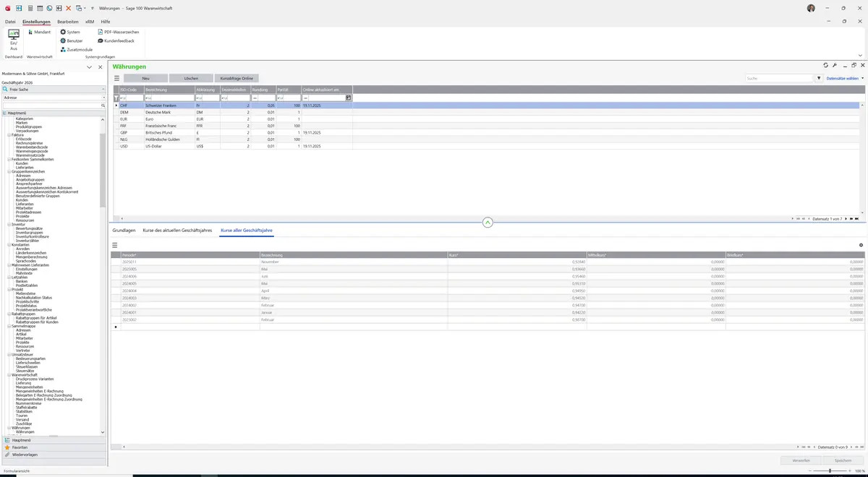The height and width of the screenshot is (477, 868).
Task: Click the refresh icon in Währungen header
Action: point(826,66)
